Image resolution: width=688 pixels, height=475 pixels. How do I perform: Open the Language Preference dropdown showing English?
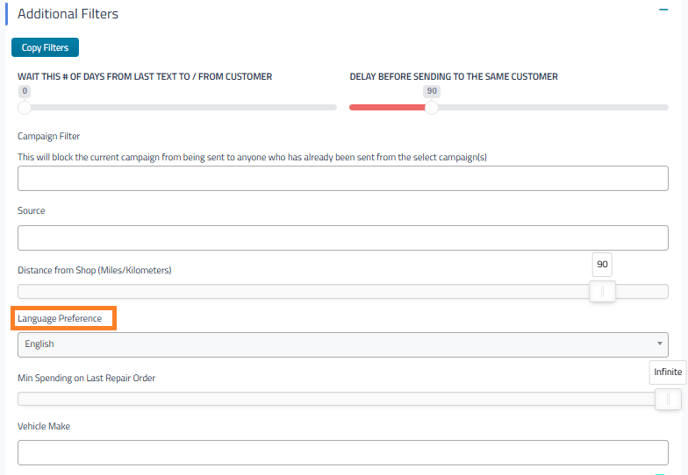(343, 344)
